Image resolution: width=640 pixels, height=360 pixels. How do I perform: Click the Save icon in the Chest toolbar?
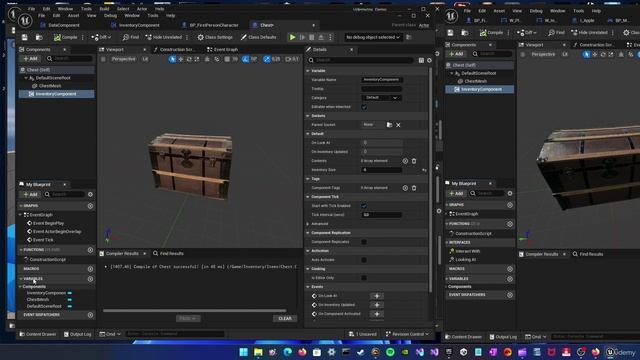coord(25,37)
